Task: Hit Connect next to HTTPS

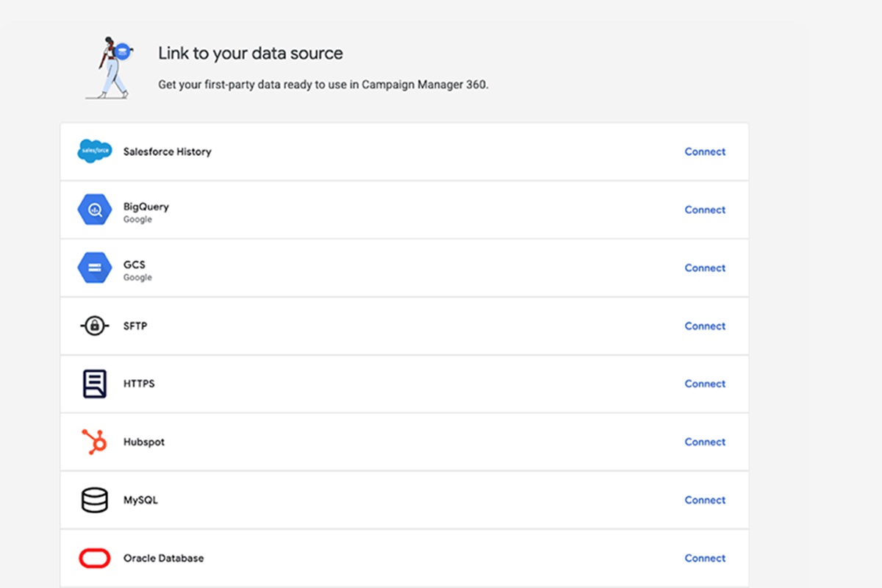Action: (705, 384)
